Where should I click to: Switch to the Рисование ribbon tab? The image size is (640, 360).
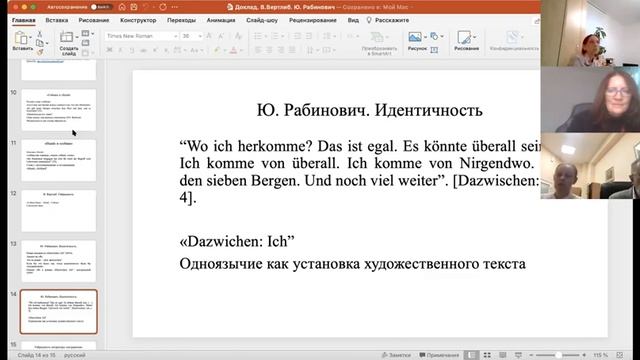click(94, 20)
